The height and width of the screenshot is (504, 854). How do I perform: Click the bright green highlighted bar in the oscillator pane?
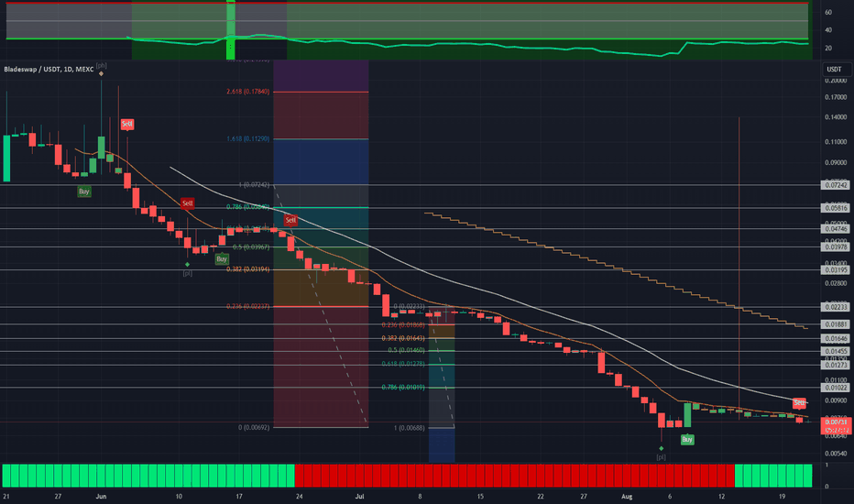[x=231, y=29]
